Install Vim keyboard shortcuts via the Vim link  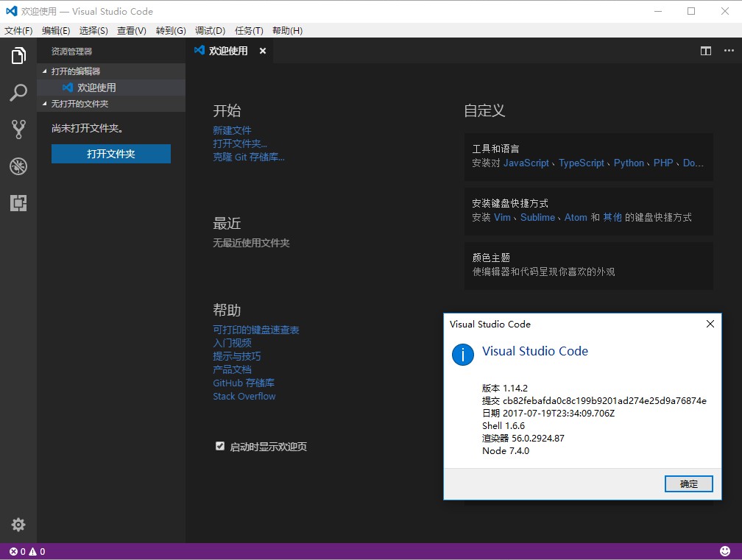tap(501, 217)
